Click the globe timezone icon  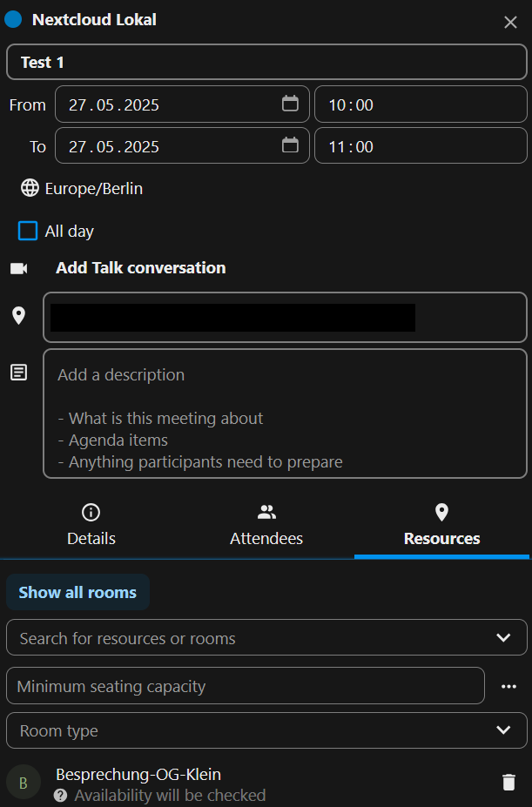30,188
